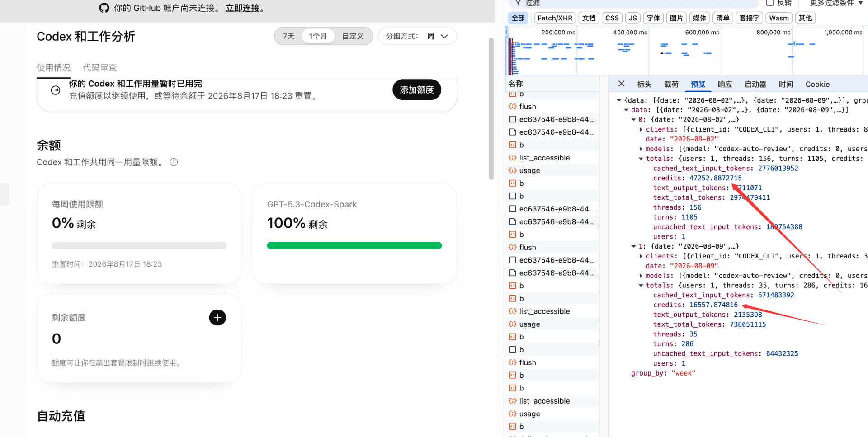Screen dimensions: 868x437
Task: Open the Cookie tab
Action: pos(817,84)
